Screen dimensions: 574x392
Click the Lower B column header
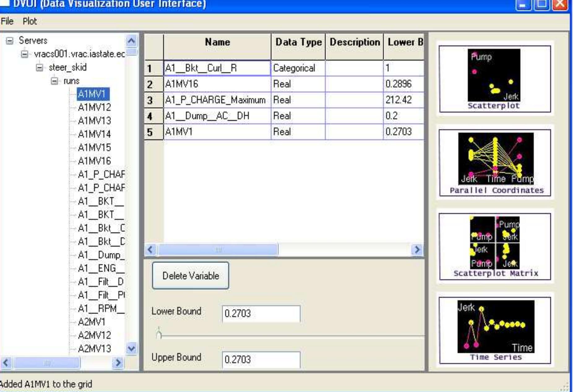pos(404,47)
